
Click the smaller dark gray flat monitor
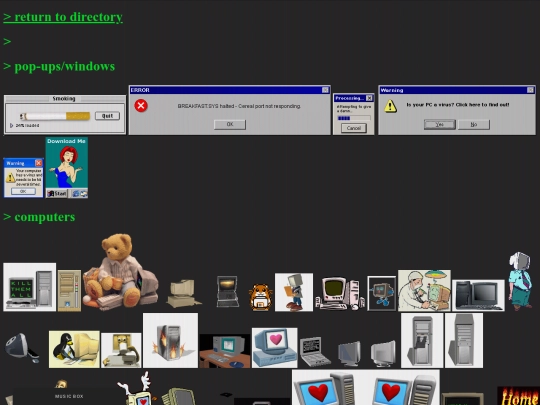tap(349, 354)
